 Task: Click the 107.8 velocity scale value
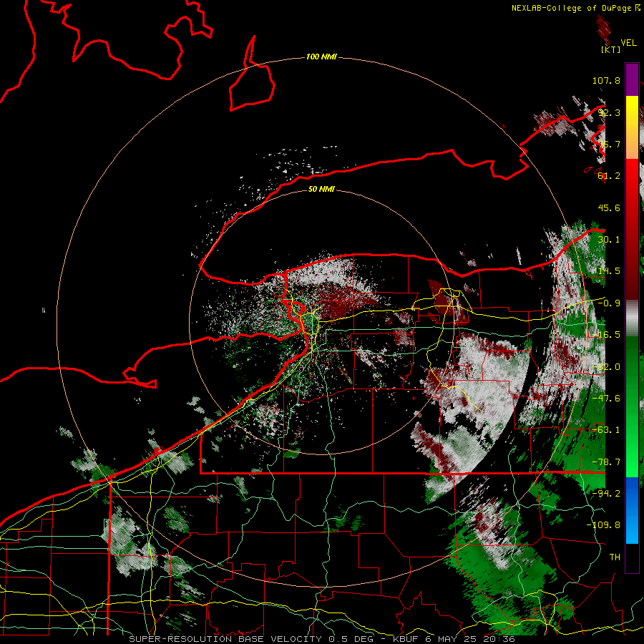(x=606, y=80)
